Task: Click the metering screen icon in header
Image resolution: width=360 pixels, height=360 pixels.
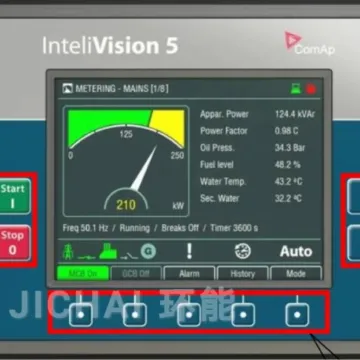Action: click(68, 89)
